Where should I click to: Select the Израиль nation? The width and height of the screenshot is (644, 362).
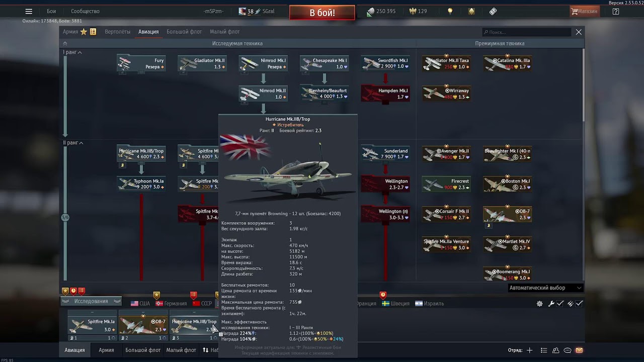pyautogui.click(x=430, y=304)
